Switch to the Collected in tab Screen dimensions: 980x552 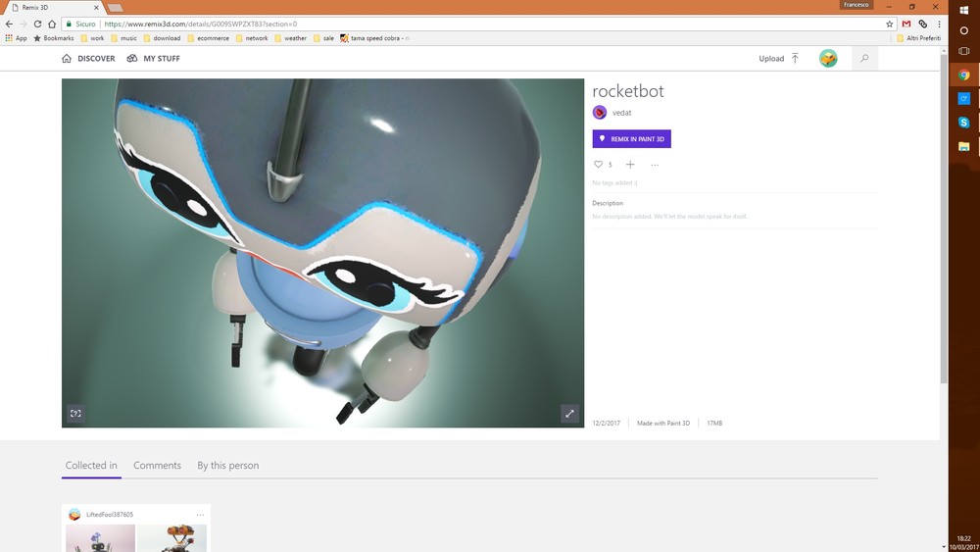91,465
